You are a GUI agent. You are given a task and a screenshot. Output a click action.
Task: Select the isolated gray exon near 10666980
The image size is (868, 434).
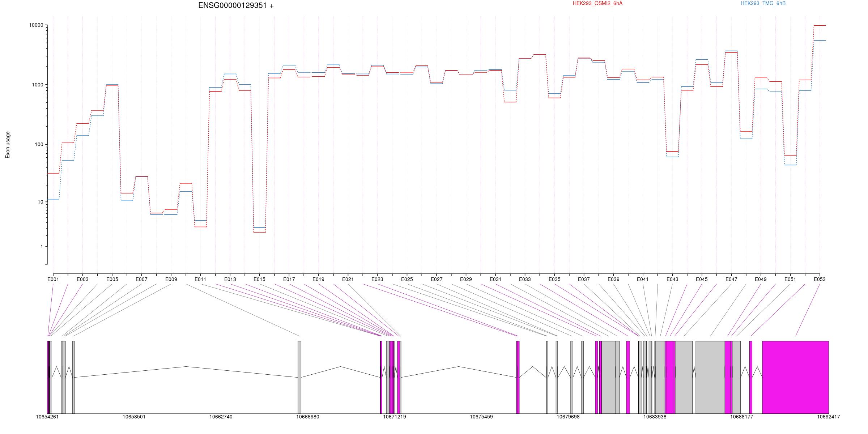pyautogui.click(x=299, y=377)
